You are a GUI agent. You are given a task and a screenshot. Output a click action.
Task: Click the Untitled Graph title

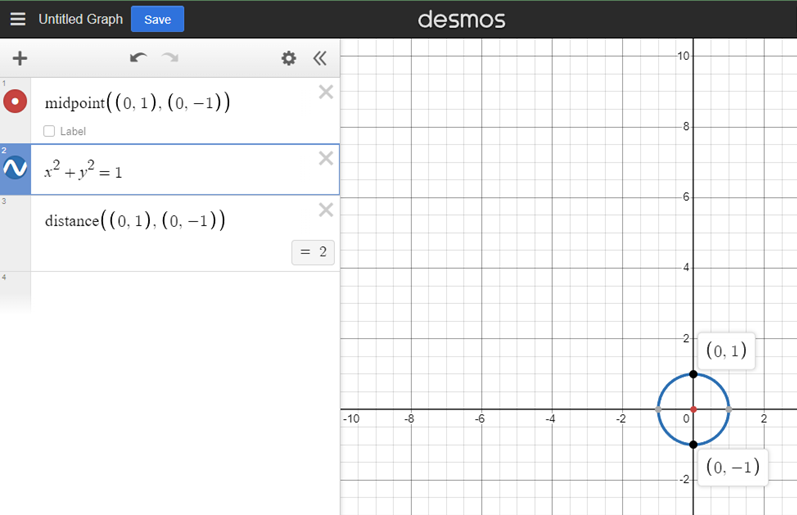81,19
